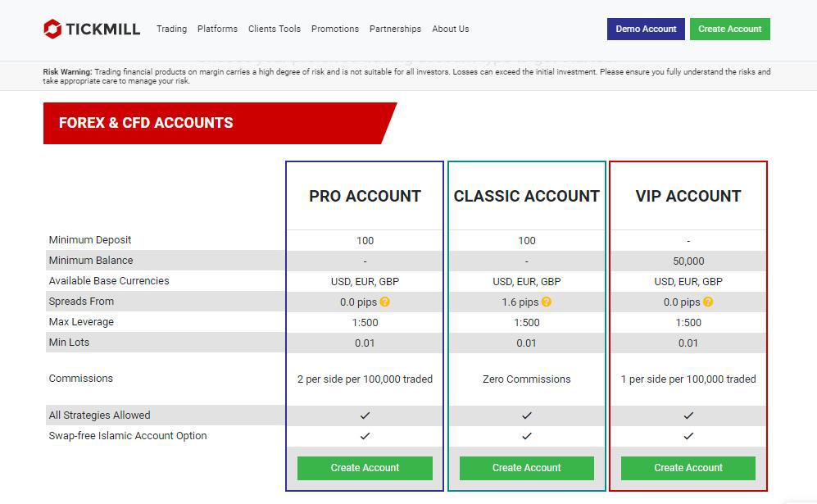Select the CLASSIC ACCOUNT heading

527,196
